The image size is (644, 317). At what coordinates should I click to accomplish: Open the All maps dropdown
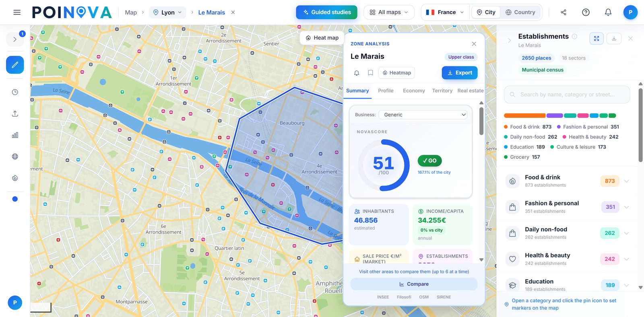tap(389, 12)
